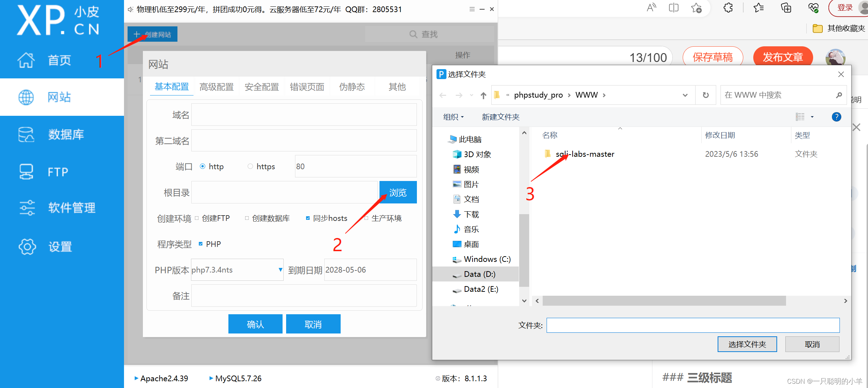Toggle browser split screen icon

tap(673, 7)
